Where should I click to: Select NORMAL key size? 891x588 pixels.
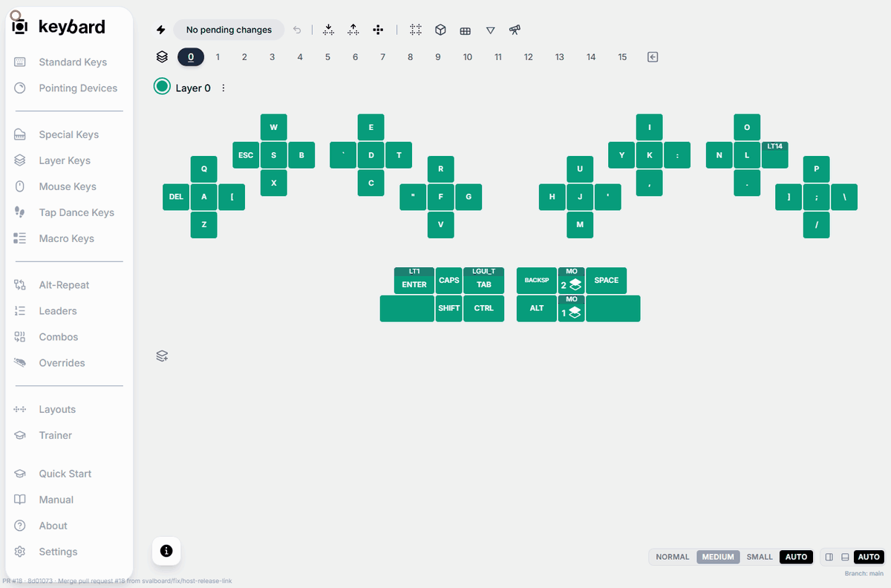(673, 557)
